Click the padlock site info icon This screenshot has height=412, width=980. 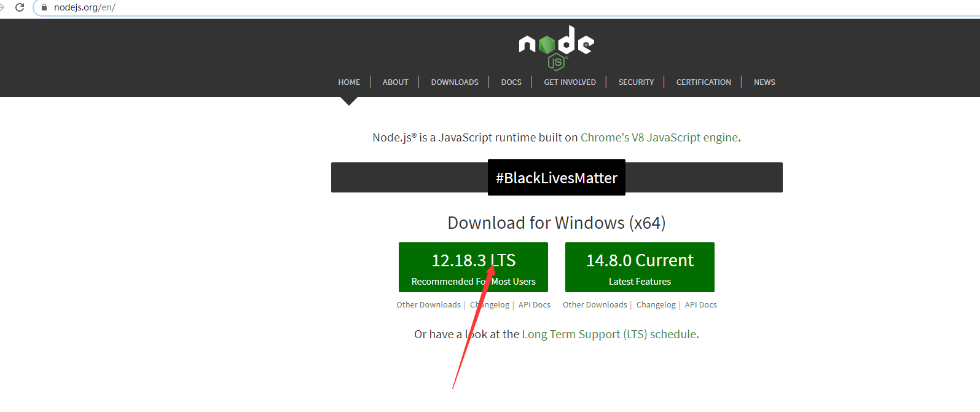coord(44,7)
